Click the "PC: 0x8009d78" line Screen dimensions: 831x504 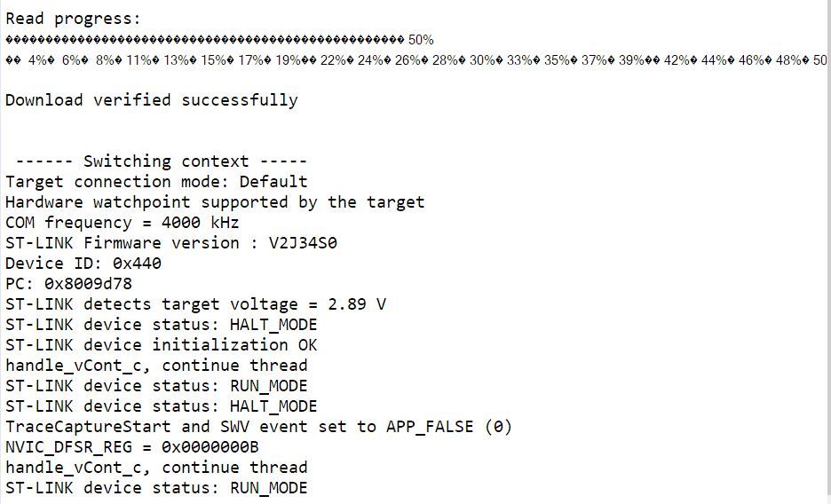pyautogui.click(x=68, y=284)
